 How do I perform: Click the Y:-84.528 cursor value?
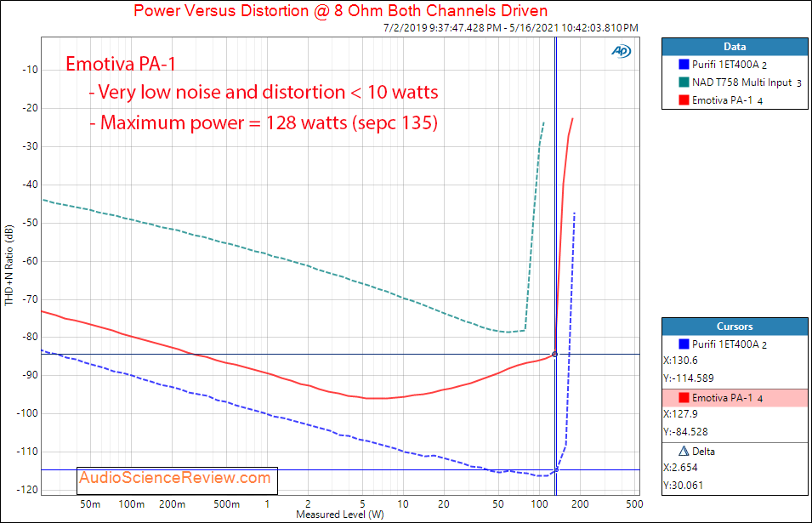point(685,431)
